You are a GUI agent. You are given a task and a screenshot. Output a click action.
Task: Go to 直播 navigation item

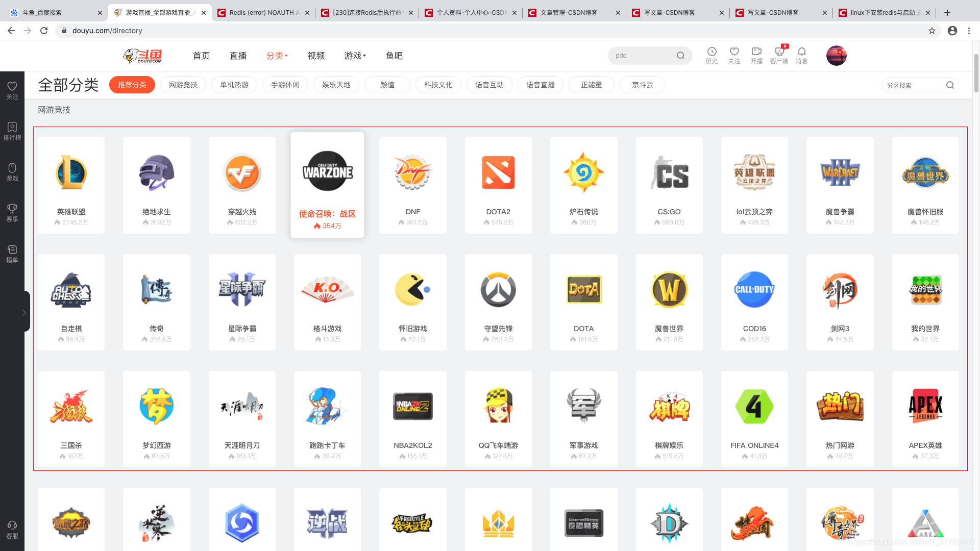[x=238, y=56]
